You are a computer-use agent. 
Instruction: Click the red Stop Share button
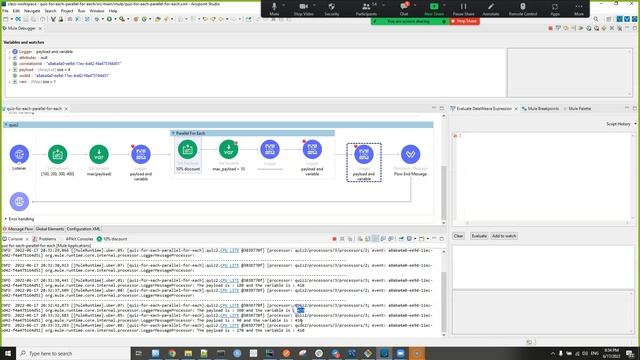(464, 21)
